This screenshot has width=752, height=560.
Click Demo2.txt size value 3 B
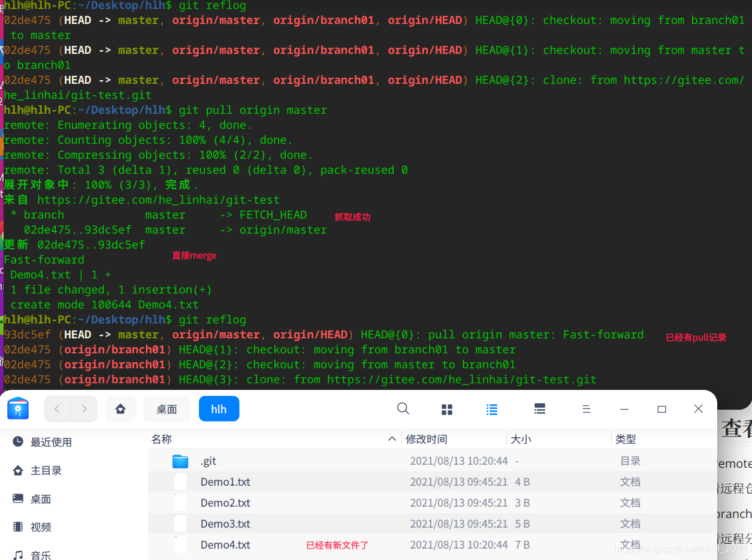point(522,503)
